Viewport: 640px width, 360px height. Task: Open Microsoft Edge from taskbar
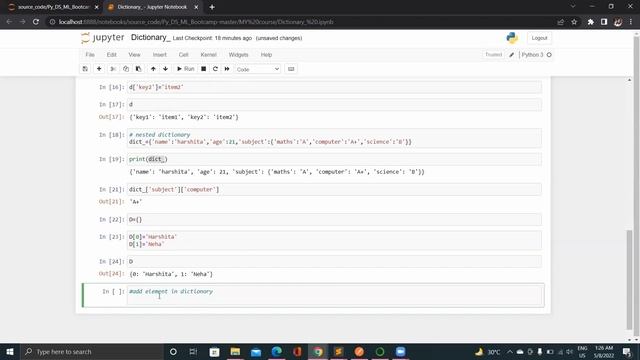[x=277, y=351]
